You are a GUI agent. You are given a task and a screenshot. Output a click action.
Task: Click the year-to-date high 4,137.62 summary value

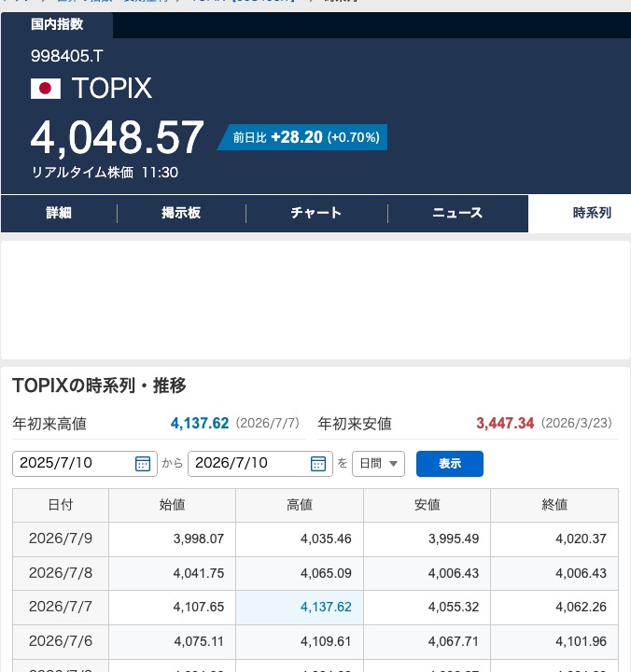(200, 424)
